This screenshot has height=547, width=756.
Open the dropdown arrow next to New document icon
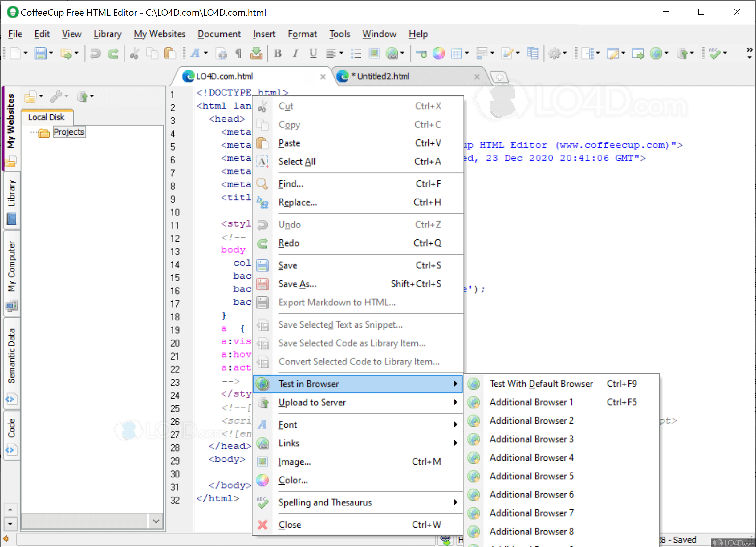coord(26,53)
